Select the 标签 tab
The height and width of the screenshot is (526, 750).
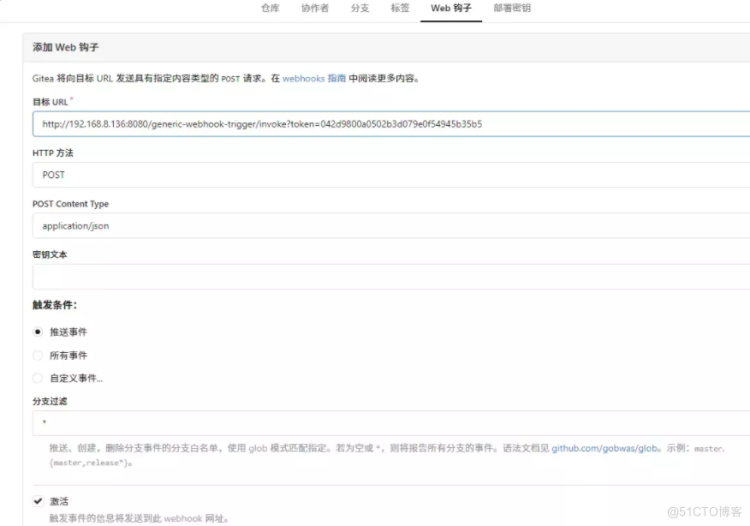pos(400,8)
